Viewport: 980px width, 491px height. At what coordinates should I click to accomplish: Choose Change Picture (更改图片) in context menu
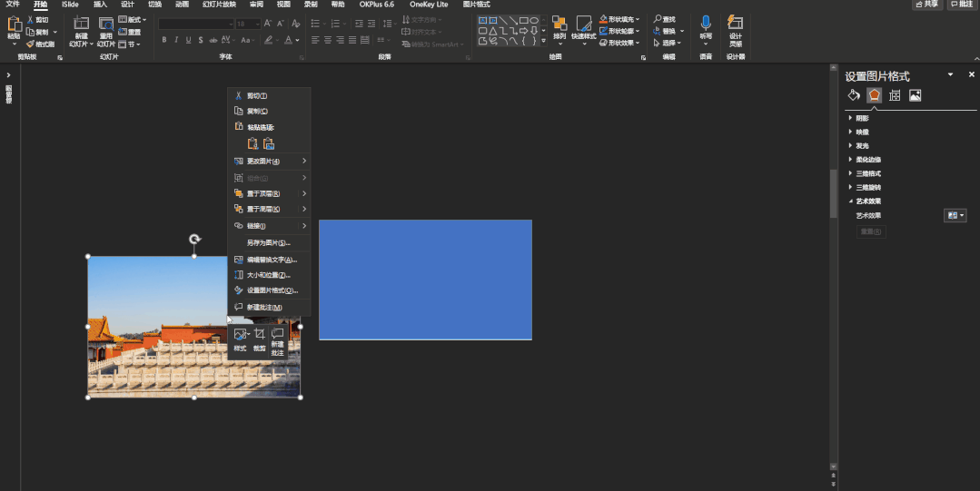tap(270, 162)
